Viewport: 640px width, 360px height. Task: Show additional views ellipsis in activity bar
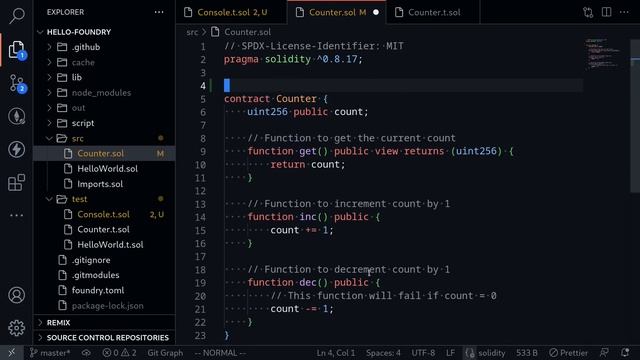point(17,215)
